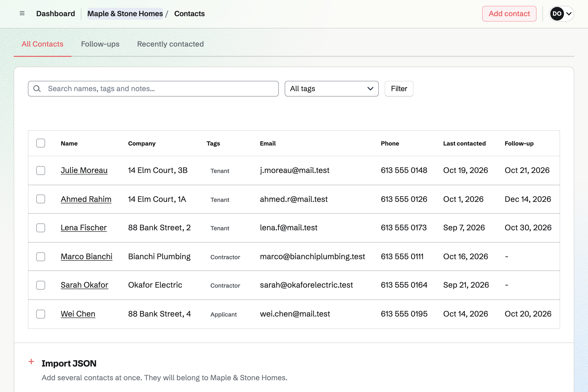588x392 pixels.
Task: Click the Company column header
Action: [x=142, y=144]
